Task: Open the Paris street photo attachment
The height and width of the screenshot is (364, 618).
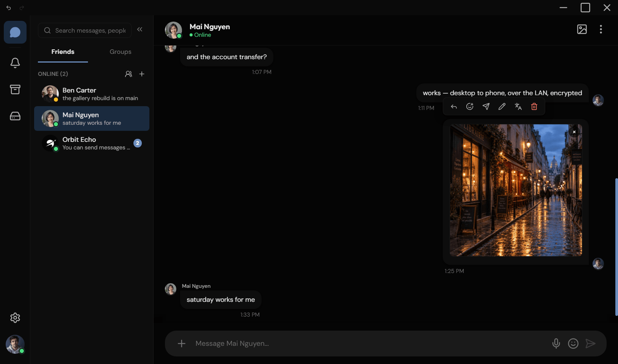Action: coord(516,190)
